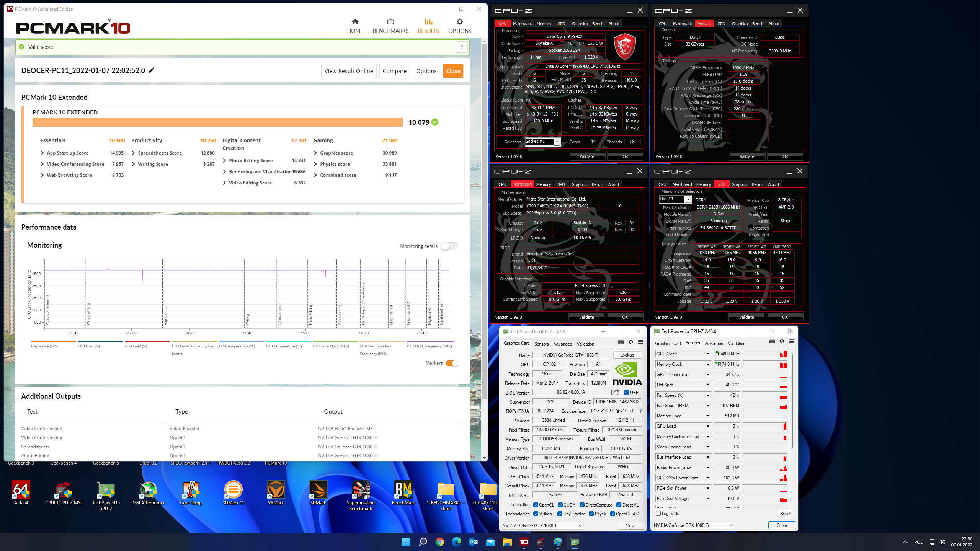Open the BenchMate desktop shortcut
Viewport: 980px width, 551px height.
(403, 493)
